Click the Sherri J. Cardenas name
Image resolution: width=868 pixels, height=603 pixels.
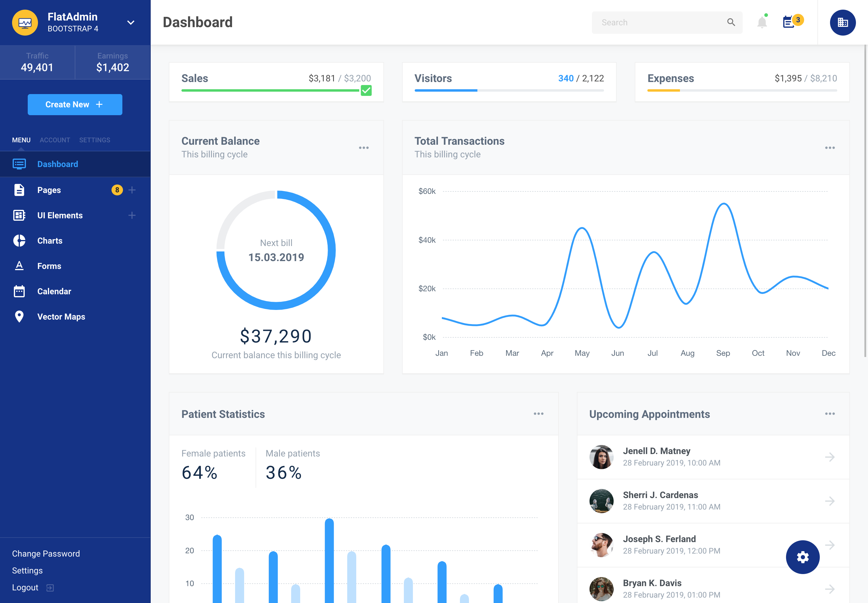pos(660,495)
